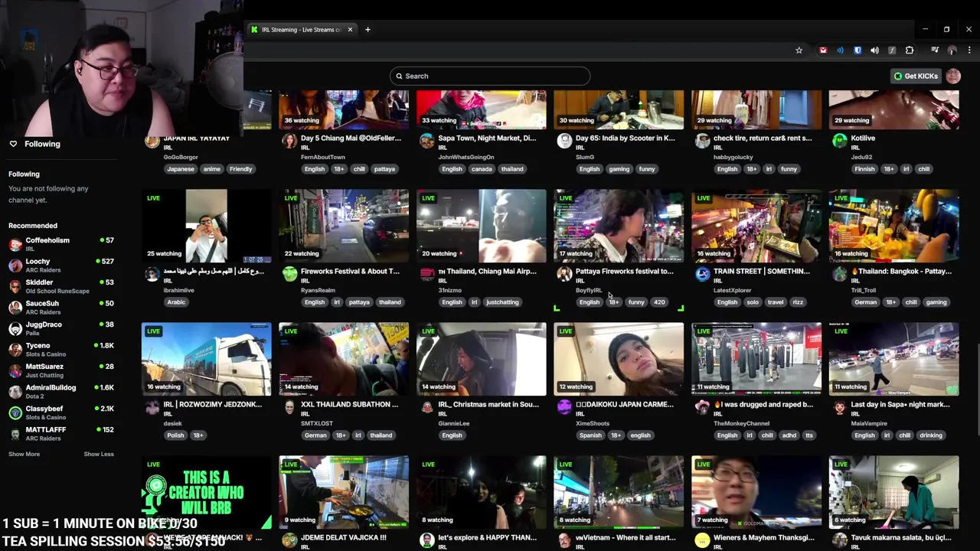Screen dimensions: 980x551
Task: Close the IRL Streaming browser tab
Action: (350, 30)
